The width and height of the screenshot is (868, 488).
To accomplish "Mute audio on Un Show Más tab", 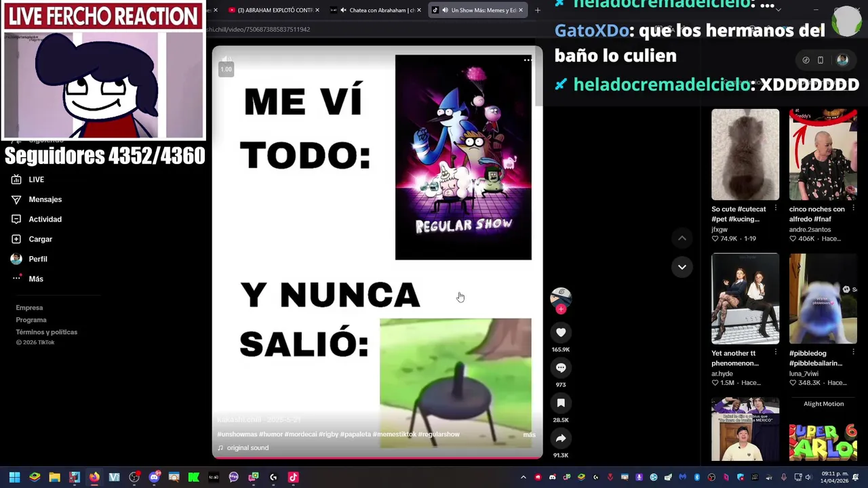I will (445, 10).
